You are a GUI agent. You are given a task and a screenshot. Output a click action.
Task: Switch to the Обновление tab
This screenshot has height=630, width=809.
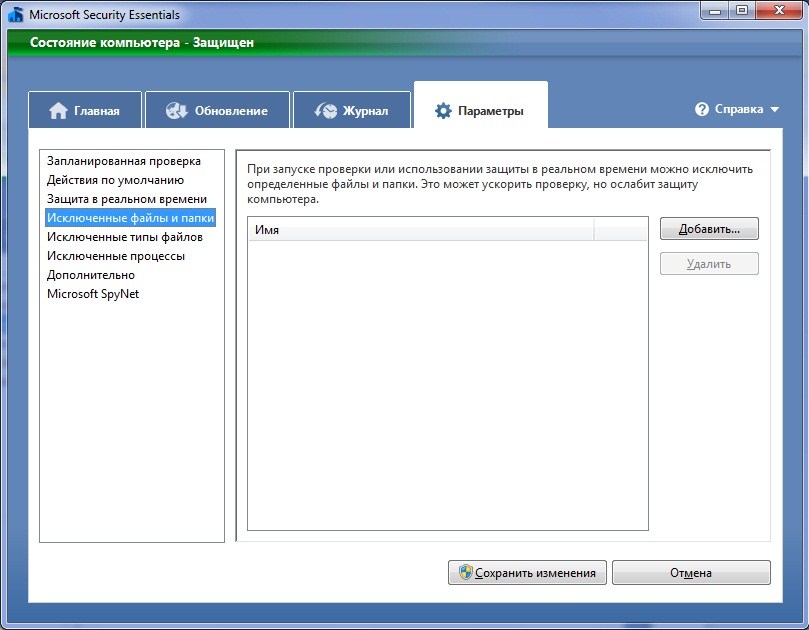click(x=217, y=109)
